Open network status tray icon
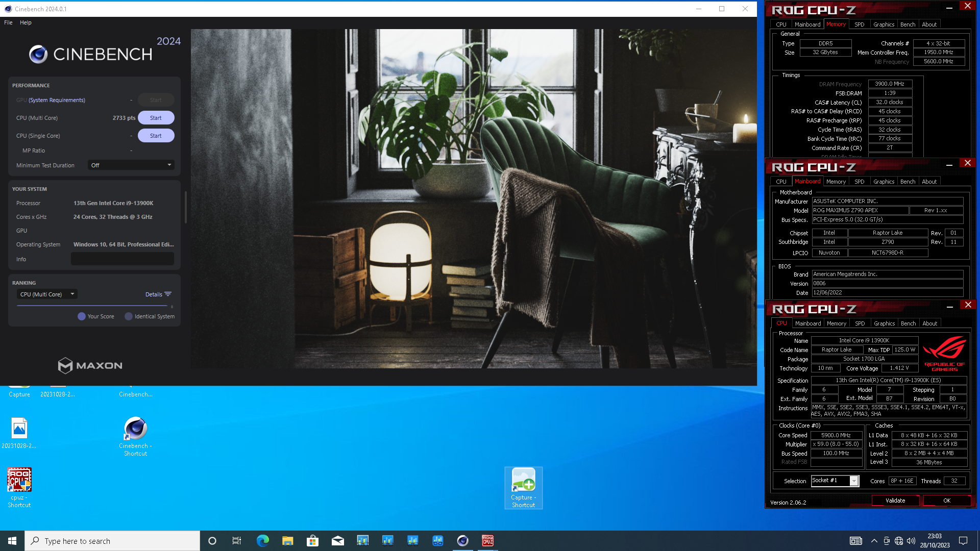980x551 pixels. pos(899,541)
